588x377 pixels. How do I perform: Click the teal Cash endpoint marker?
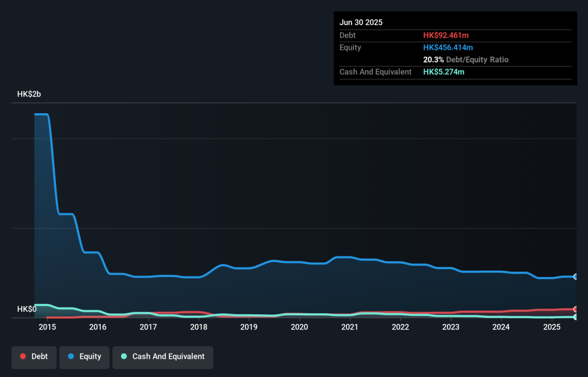[x=576, y=317]
